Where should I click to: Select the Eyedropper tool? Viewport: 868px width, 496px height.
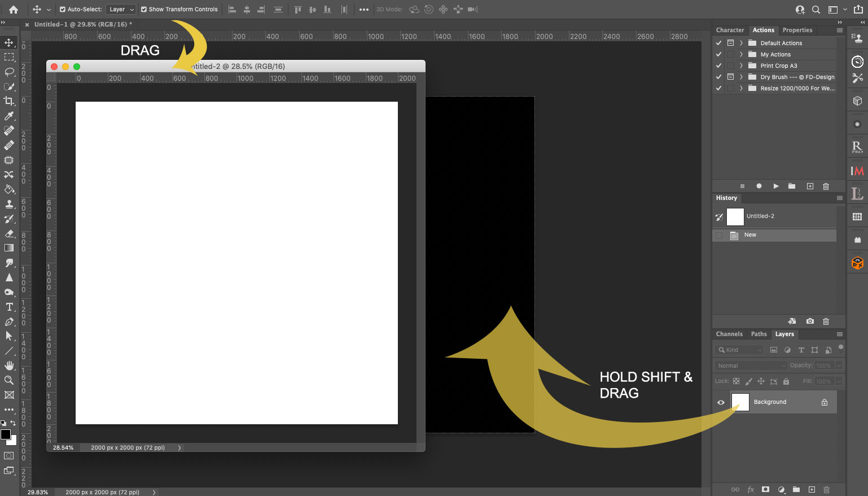[x=9, y=116]
